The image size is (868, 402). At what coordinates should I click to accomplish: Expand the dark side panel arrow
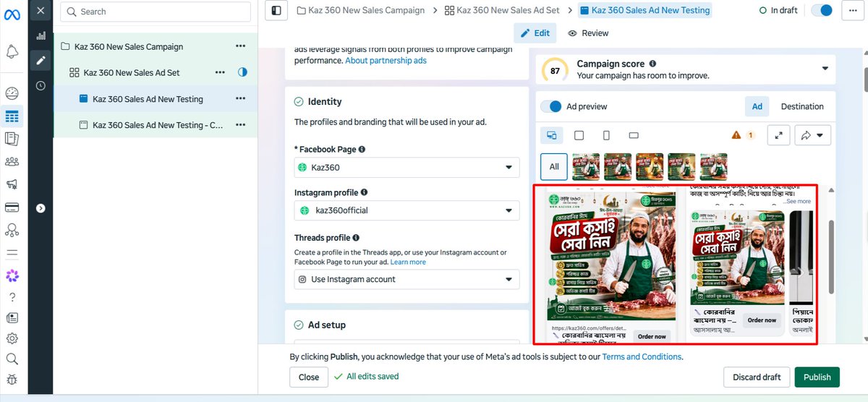41,208
